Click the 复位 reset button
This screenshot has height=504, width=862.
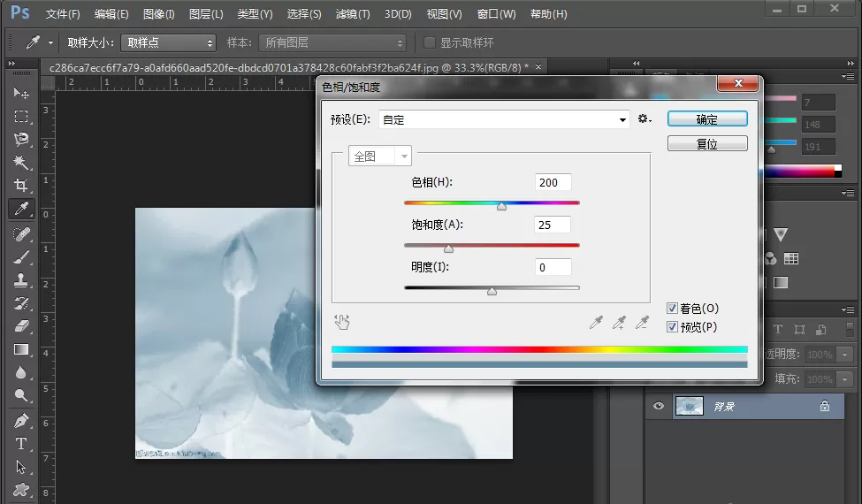[x=707, y=144]
